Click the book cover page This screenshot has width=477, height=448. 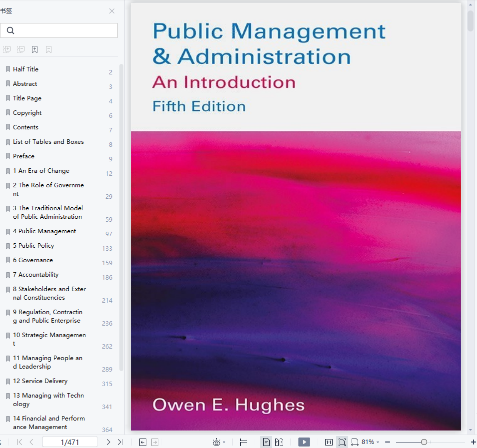296,217
